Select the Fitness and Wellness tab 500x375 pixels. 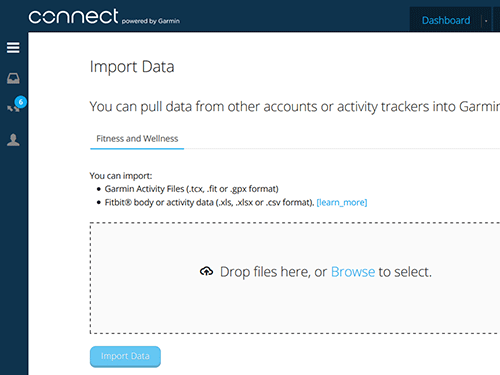coord(137,139)
